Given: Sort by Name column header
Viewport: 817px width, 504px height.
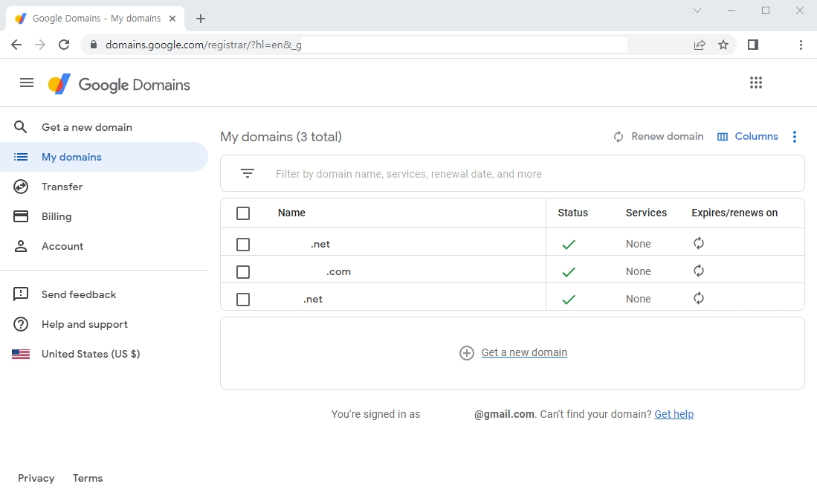Looking at the screenshot, I should click(291, 213).
